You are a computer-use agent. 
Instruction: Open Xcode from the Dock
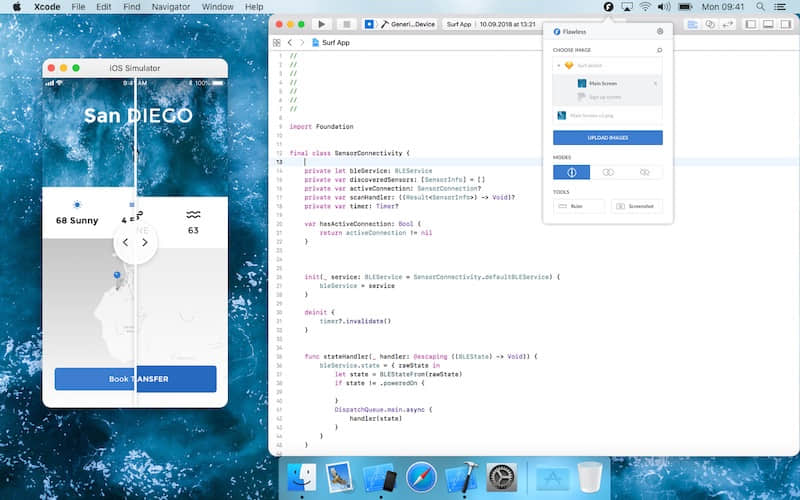coord(462,478)
